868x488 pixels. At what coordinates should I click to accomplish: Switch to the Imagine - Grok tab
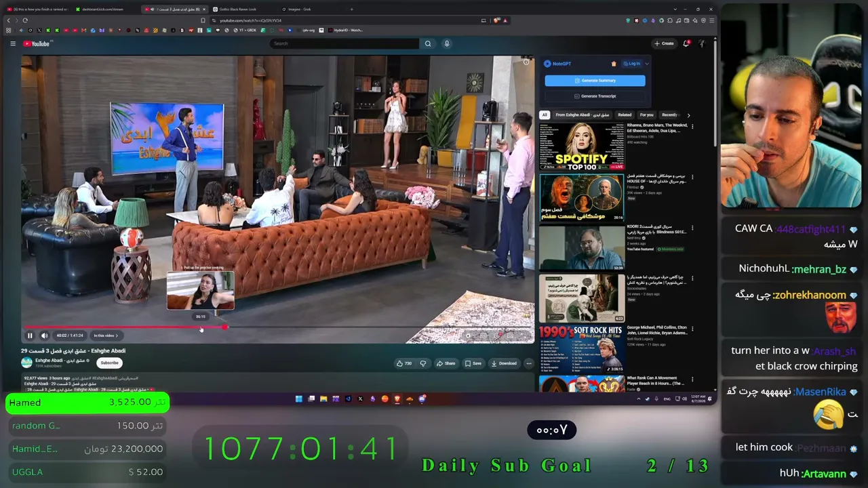[x=299, y=9]
